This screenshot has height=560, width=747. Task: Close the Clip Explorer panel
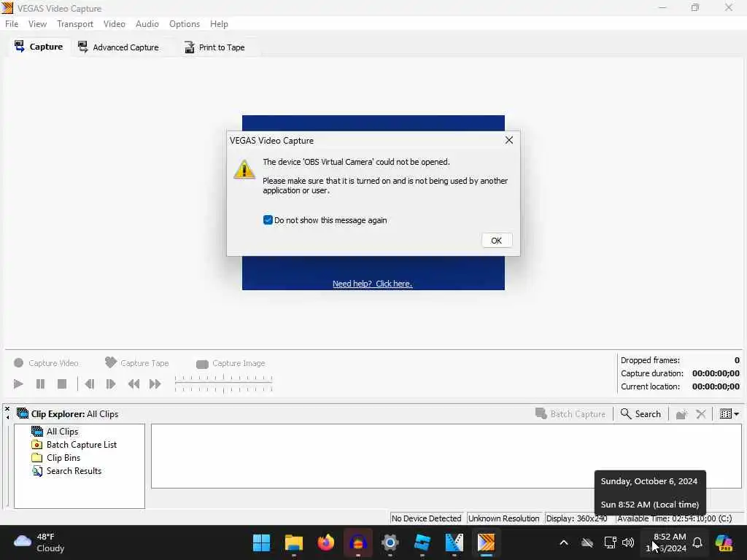click(7, 409)
